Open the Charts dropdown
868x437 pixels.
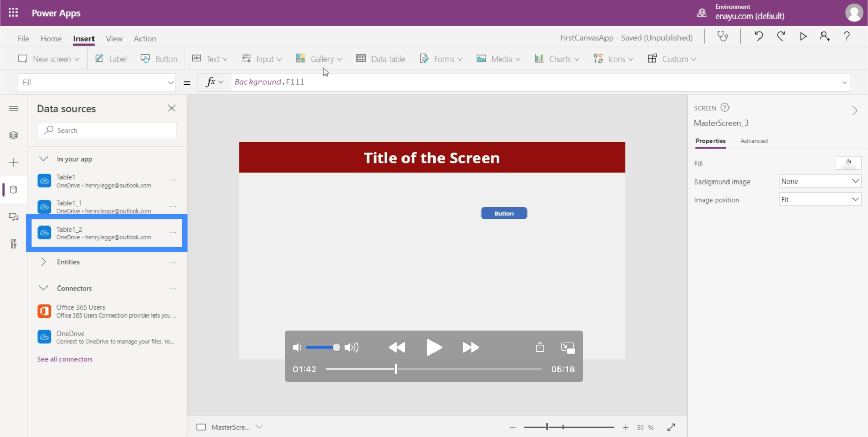coord(557,59)
